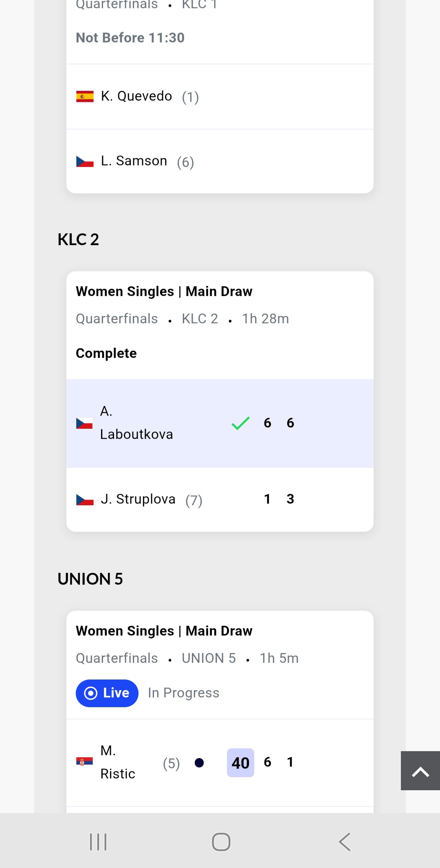Tap the scroll-to-top arrow button

420,771
